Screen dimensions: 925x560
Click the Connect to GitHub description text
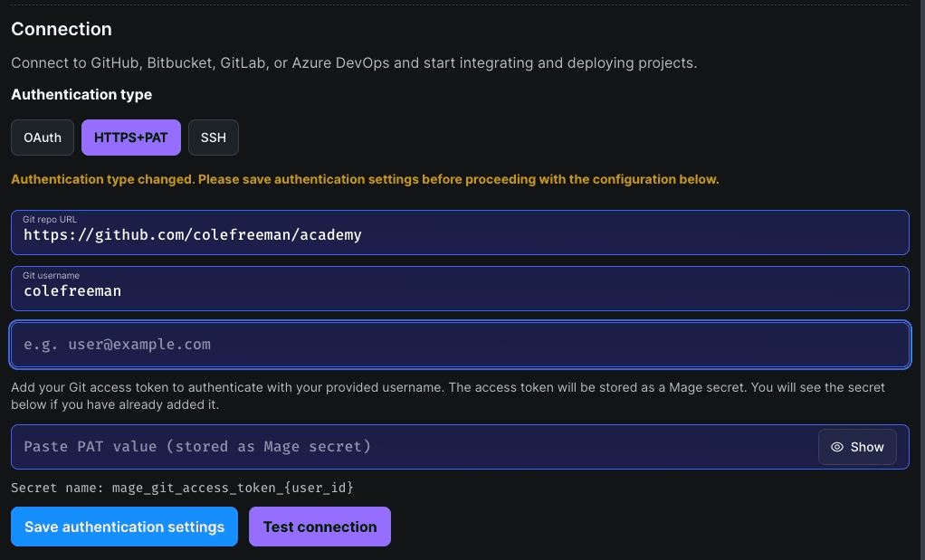tap(354, 63)
